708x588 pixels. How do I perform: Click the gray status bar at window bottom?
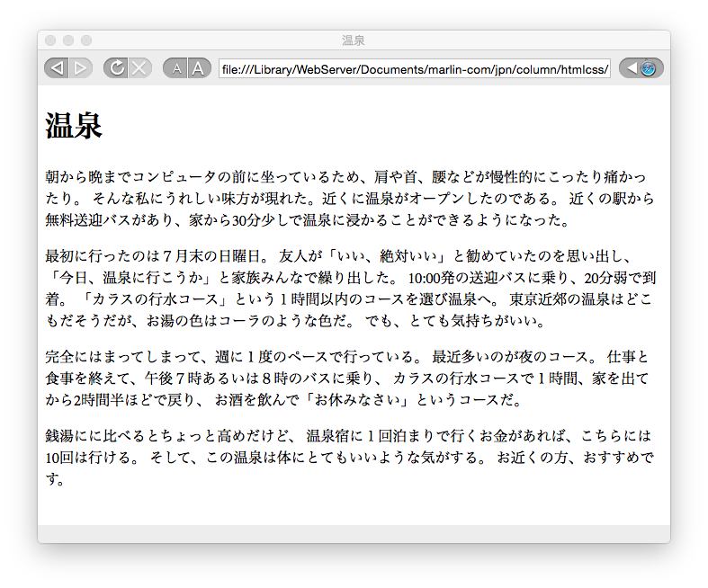click(x=354, y=534)
